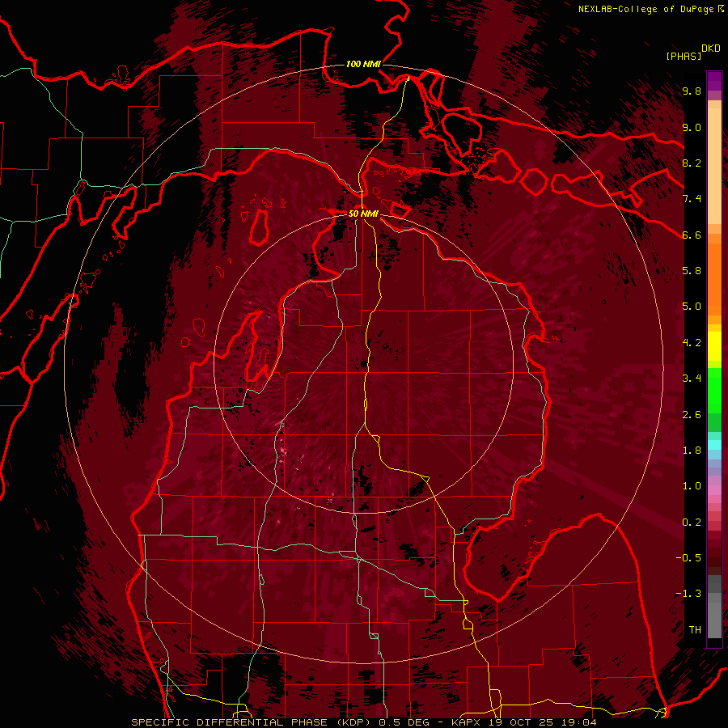Image resolution: width=728 pixels, height=728 pixels.
Task: Click the TH threshold label
Action: click(695, 630)
